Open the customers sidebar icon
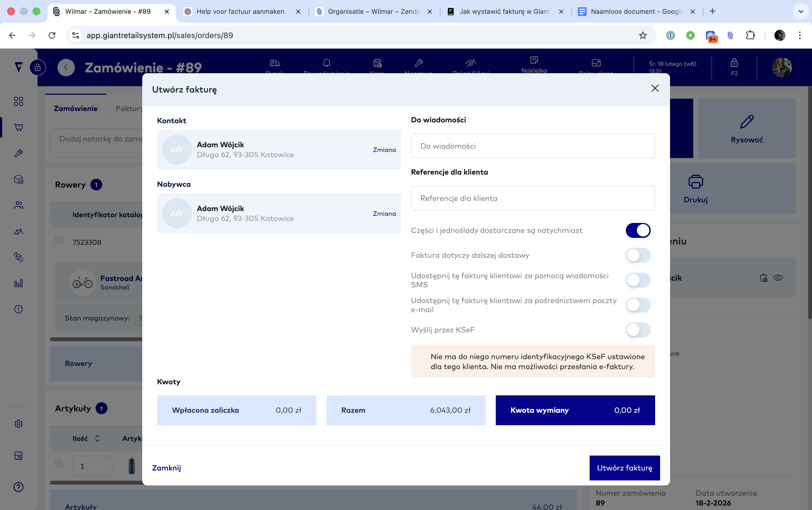Viewport: 812px width, 510px height. [x=19, y=205]
